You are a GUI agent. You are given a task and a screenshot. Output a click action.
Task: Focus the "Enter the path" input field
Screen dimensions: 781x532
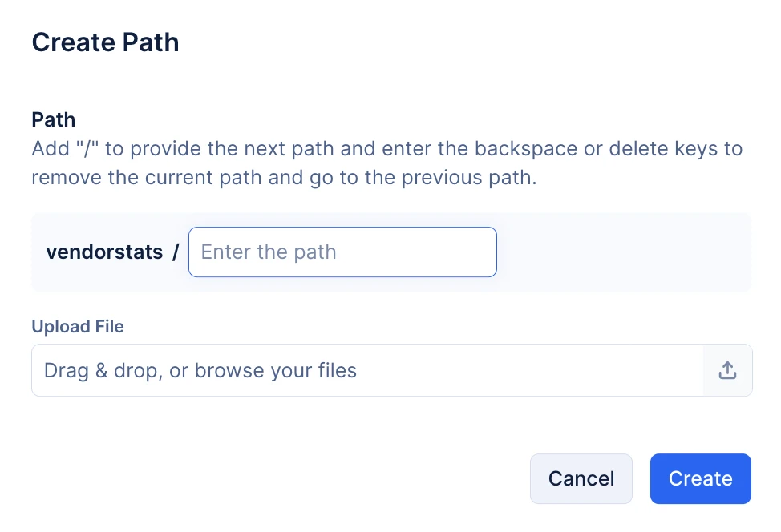pos(342,252)
